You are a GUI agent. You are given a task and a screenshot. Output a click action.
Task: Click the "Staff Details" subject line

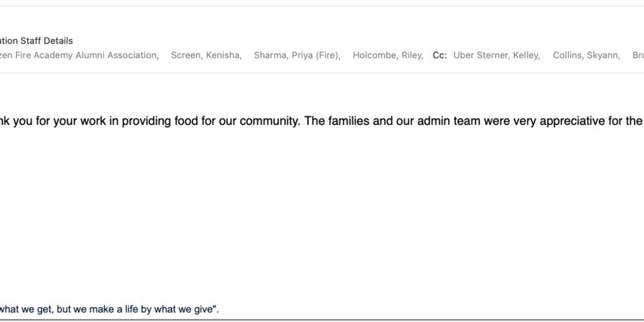(x=44, y=41)
